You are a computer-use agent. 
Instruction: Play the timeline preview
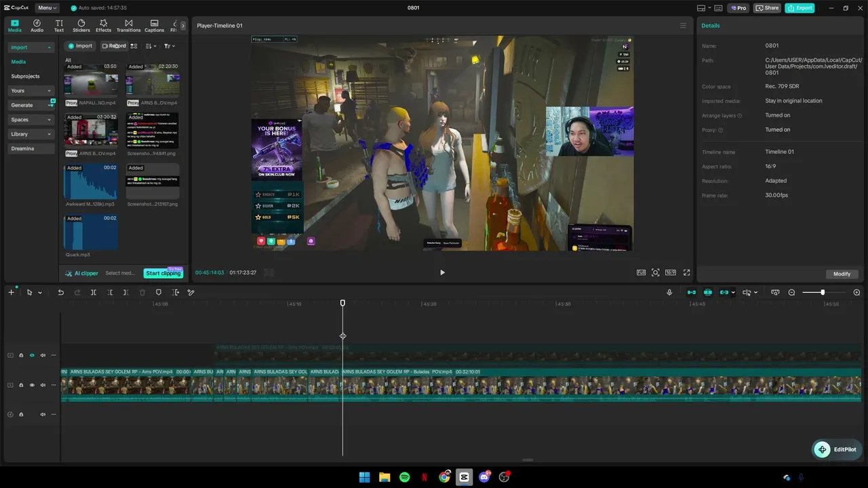click(x=442, y=272)
